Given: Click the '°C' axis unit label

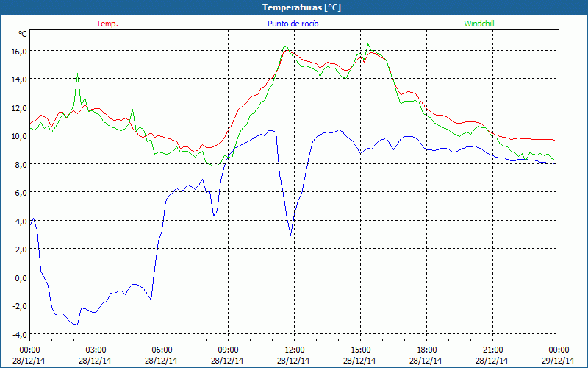Looking at the screenshot, I should (x=23, y=34).
